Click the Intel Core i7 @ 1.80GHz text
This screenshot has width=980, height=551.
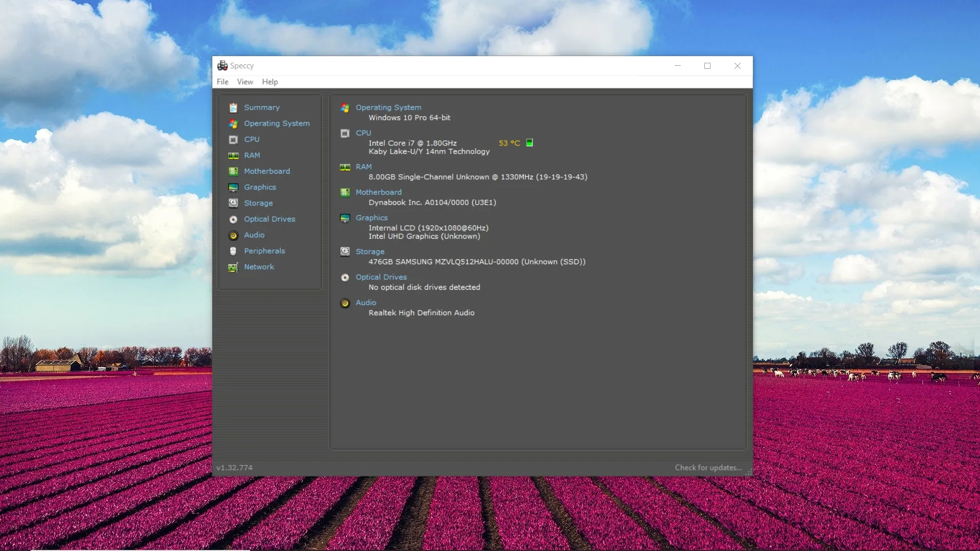pos(412,143)
